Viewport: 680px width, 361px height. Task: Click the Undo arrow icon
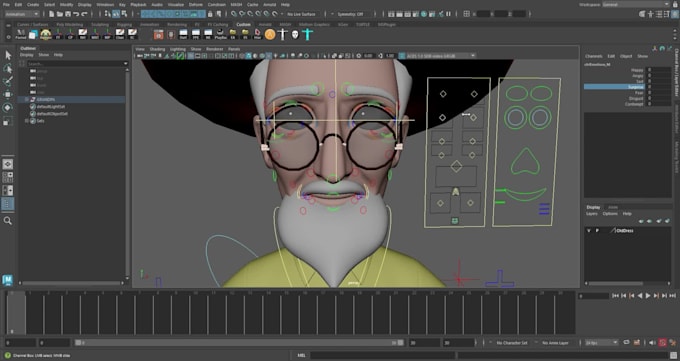[x=76, y=14]
